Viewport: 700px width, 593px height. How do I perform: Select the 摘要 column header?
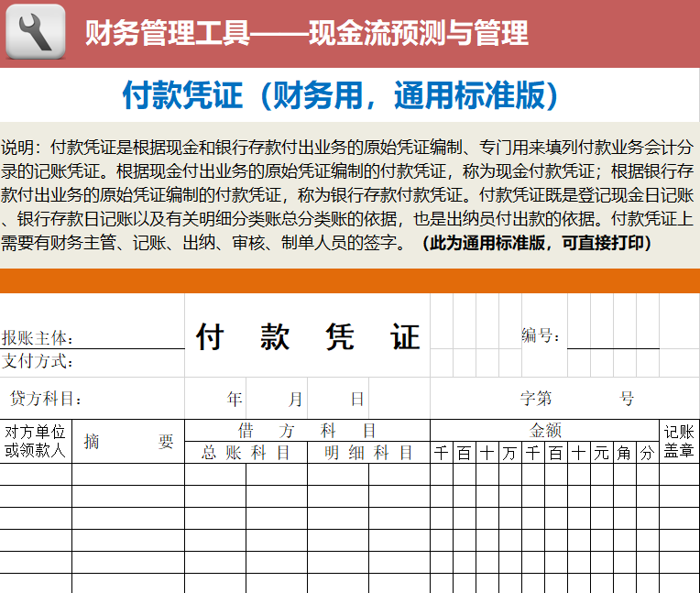[x=128, y=441]
